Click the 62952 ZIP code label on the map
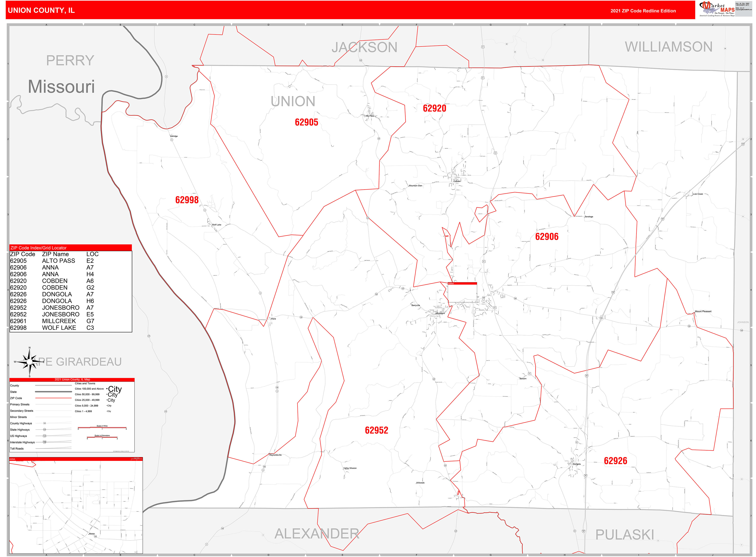This screenshot has height=557, width=756. tap(377, 430)
